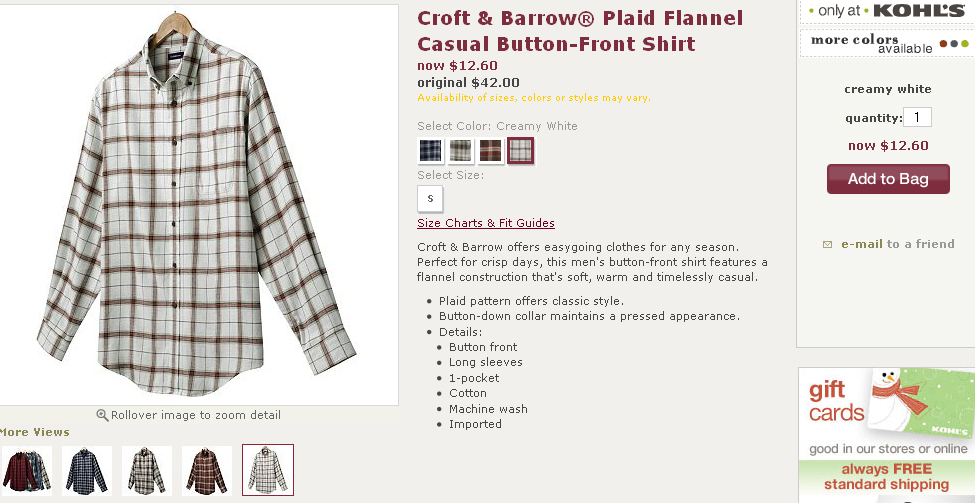
Task: Click the magnifier icon beside Rollover image text
Action: click(102, 415)
